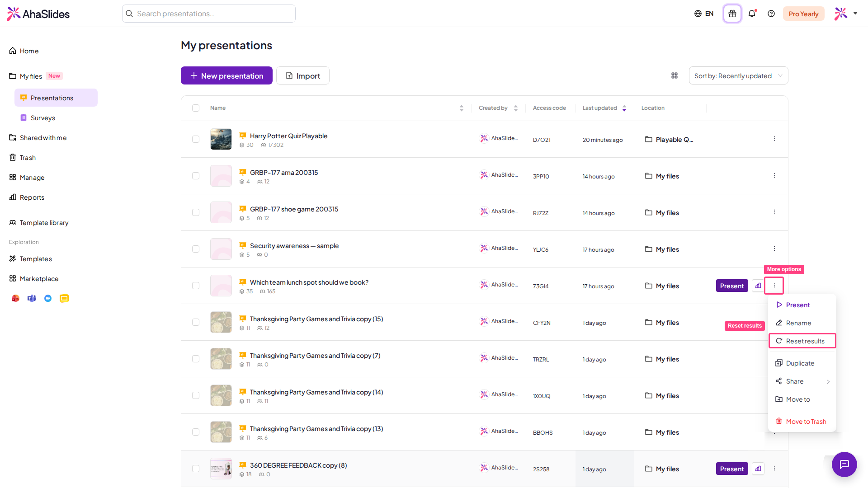The height and width of the screenshot is (488, 868).
Task: Select Rename in the options menu
Action: [802, 323]
